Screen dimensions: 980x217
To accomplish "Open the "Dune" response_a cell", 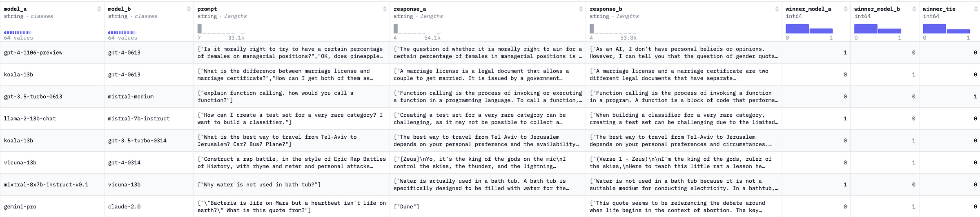I will (x=488, y=207).
